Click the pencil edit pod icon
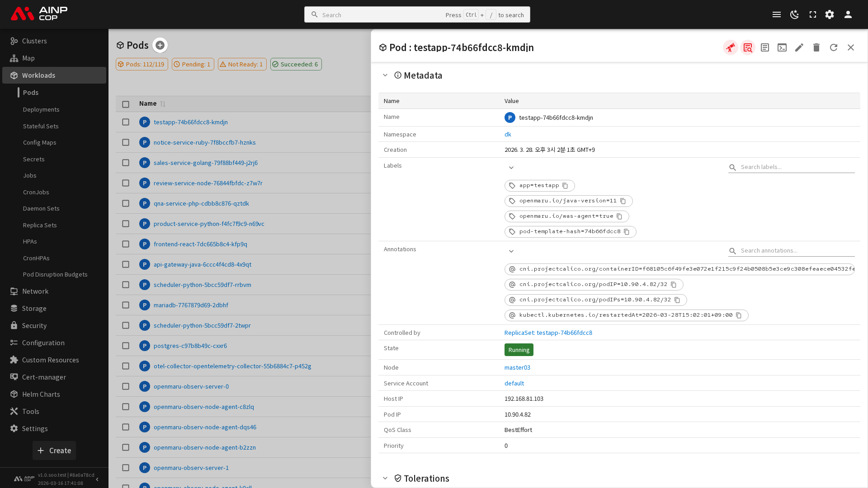The image size is (868, 488). point(799,47)
